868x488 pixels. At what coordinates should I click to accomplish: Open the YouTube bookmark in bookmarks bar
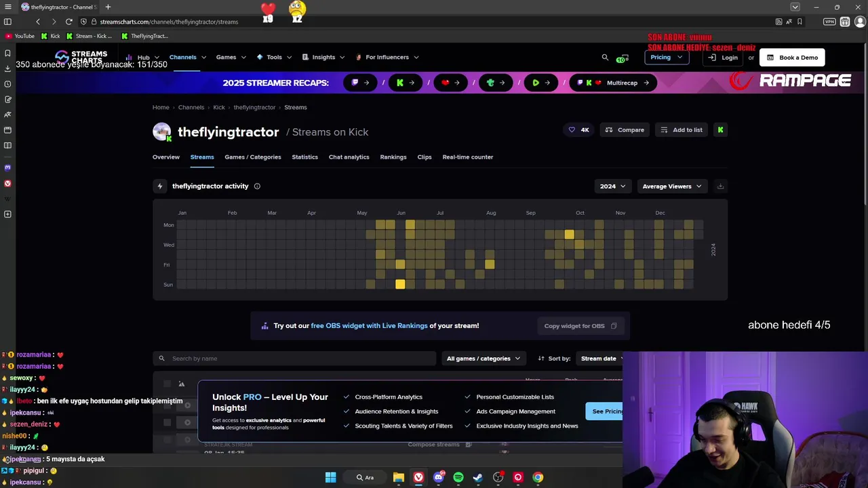pos(20,36)
